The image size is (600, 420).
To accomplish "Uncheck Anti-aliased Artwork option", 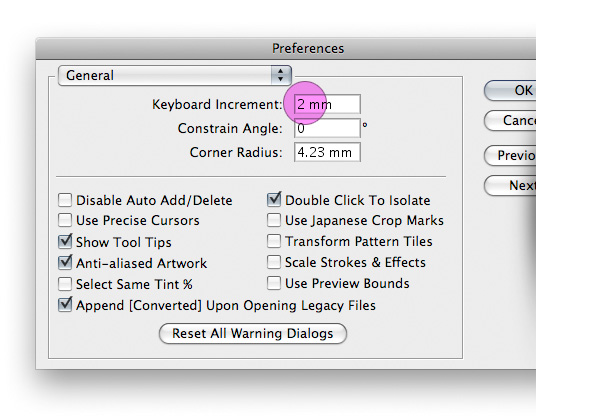I will coord(65,262).
